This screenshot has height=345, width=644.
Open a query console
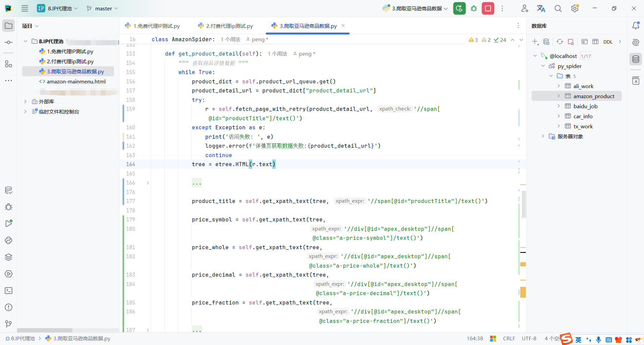[x=585, y=42]
